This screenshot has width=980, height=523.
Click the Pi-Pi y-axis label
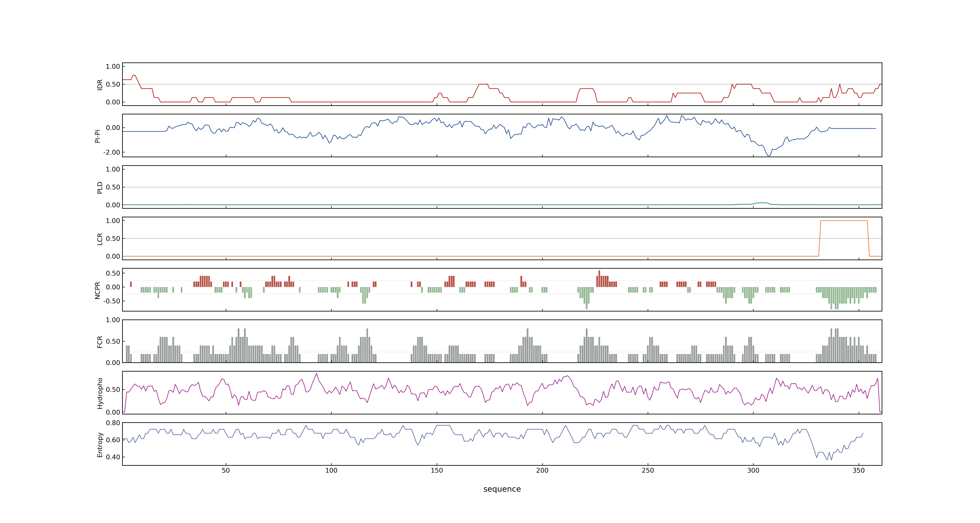click(x=97, y=136)
